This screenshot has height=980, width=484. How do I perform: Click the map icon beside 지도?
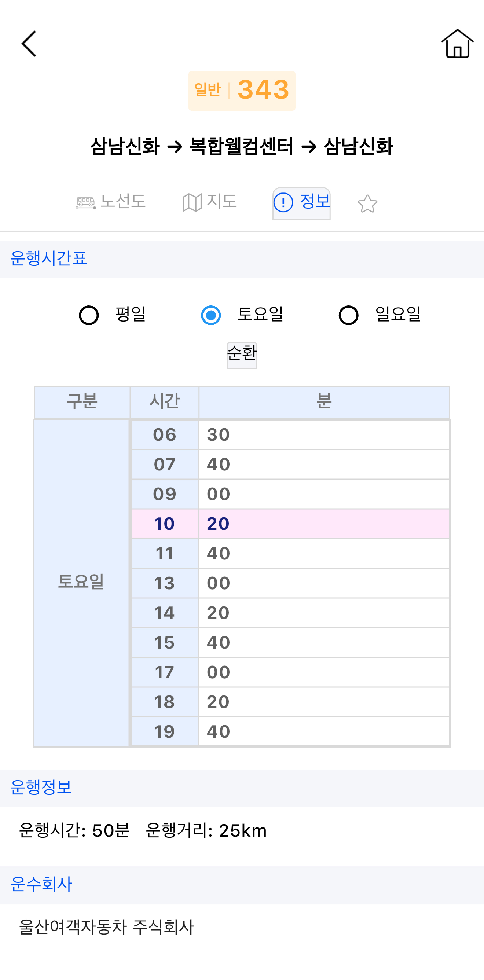click(192, 202)
